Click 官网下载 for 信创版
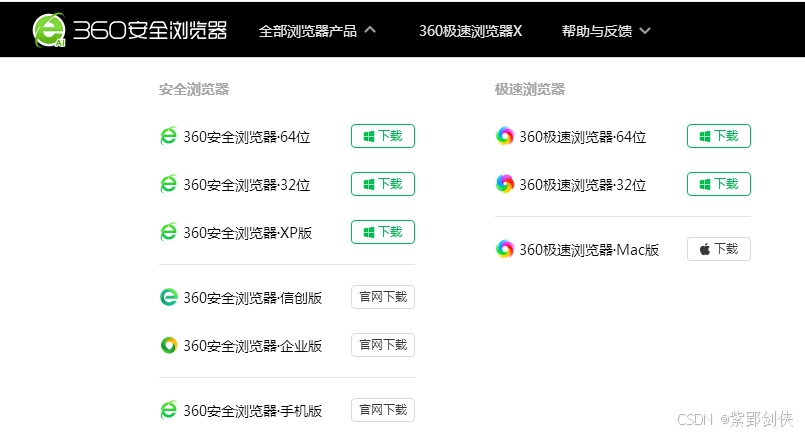 click(383, 297)
